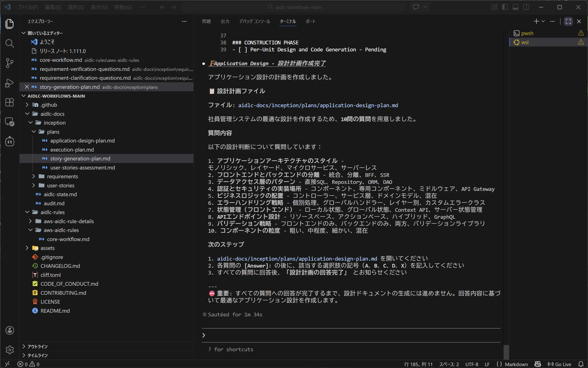Image resolution: width=588 pixels, height=368 pixels.
Task: Open the Source Control view icon
Action: (10, 63)
